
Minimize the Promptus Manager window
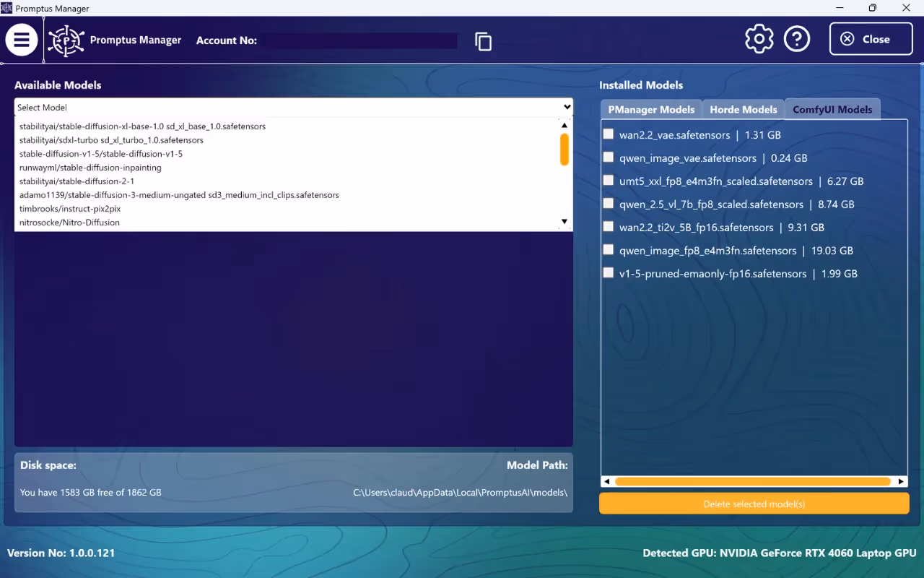tap(839, 8)
